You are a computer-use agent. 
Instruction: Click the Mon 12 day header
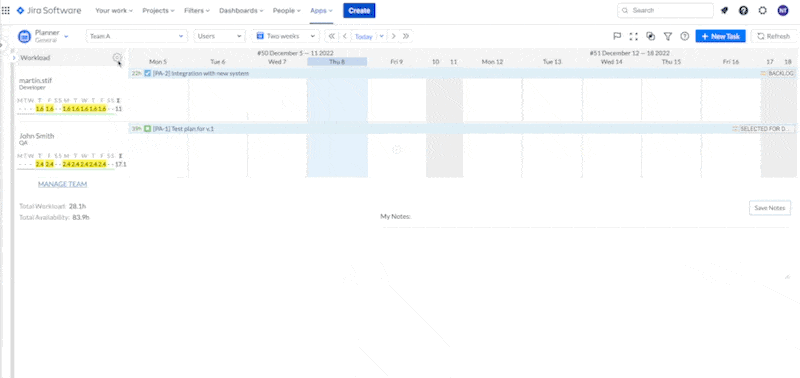pos(492,62)
